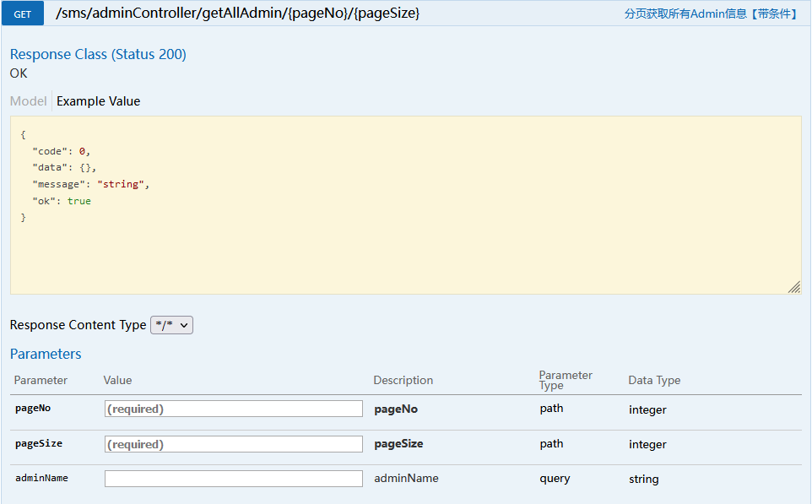Click the pageNo value input field

pos(234,409)
